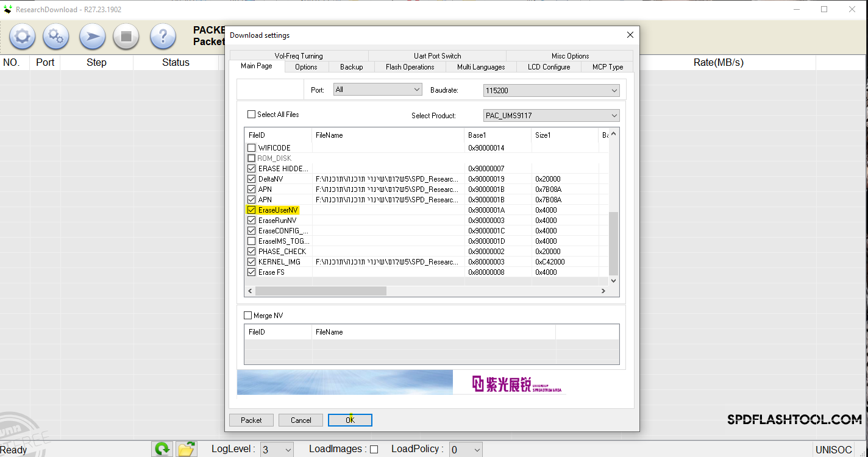Click the green refresh icon in status bar

point(162,450)
